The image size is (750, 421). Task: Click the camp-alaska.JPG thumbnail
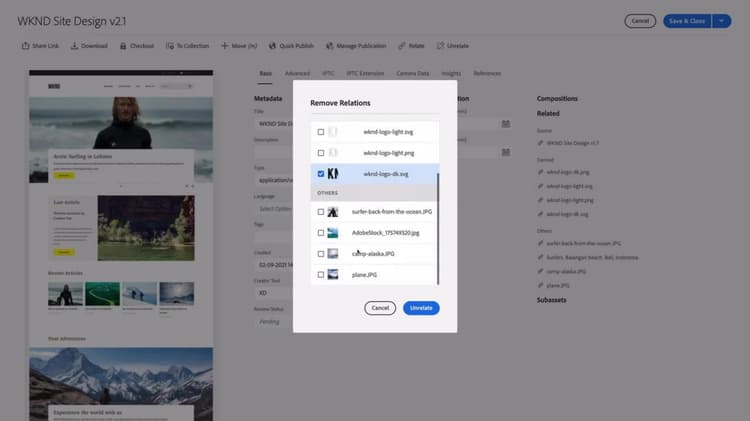333,254
